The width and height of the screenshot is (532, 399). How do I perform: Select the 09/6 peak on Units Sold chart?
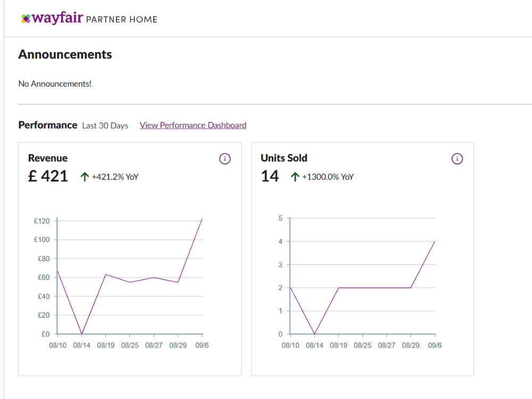(435, 241)
